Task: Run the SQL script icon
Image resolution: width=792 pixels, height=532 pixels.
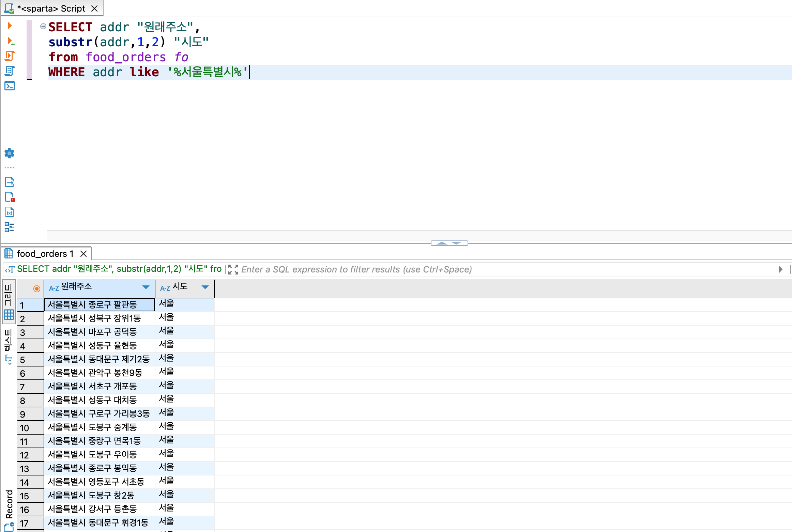Action: pyautogui.click(x=10, y=56)
